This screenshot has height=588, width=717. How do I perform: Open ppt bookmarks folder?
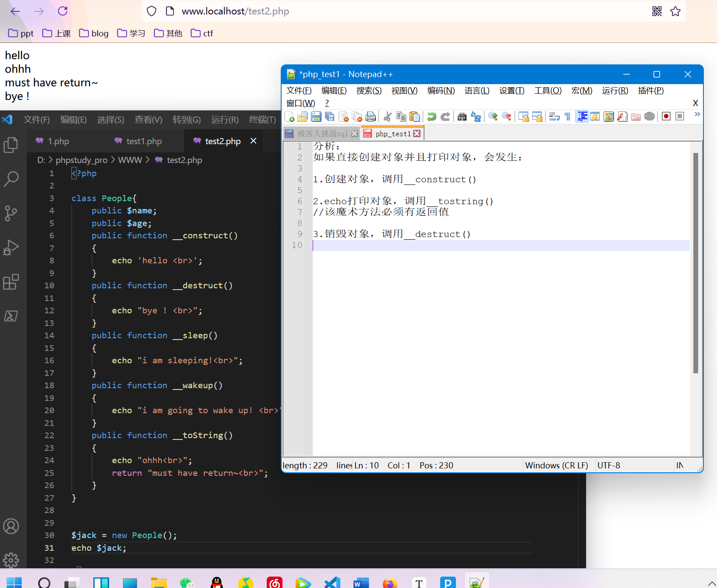21,33
